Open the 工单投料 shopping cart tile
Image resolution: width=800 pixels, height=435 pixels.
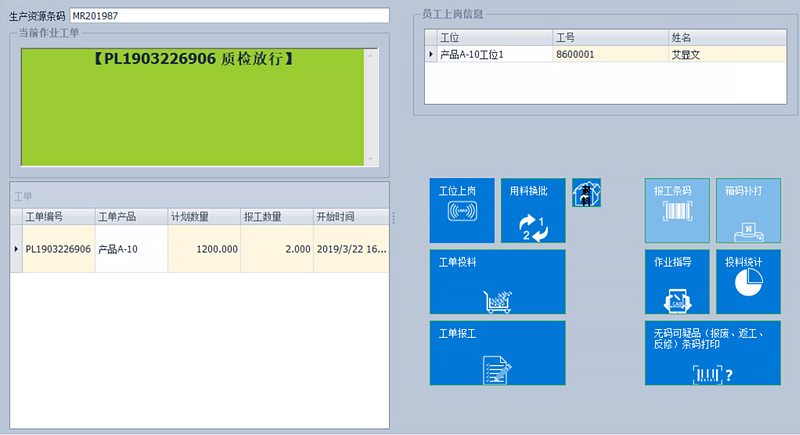click(x=497, y=282)
